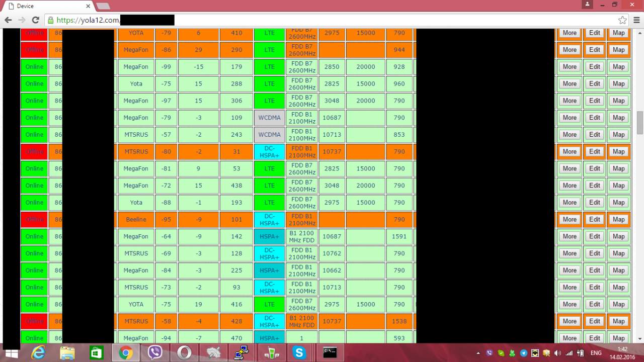644x362 pixels.
Task: Open Map for MTSRUS -69 row
Action: pyautogui.click(x=618, y=253)
